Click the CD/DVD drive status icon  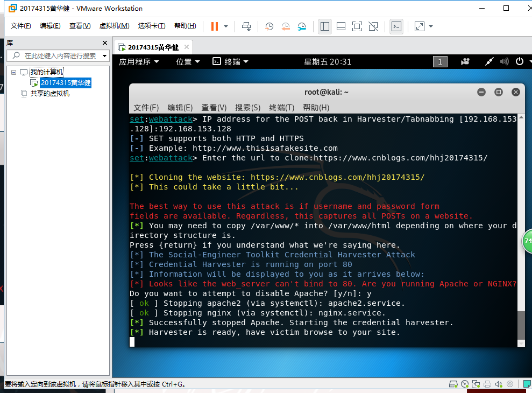464,384
